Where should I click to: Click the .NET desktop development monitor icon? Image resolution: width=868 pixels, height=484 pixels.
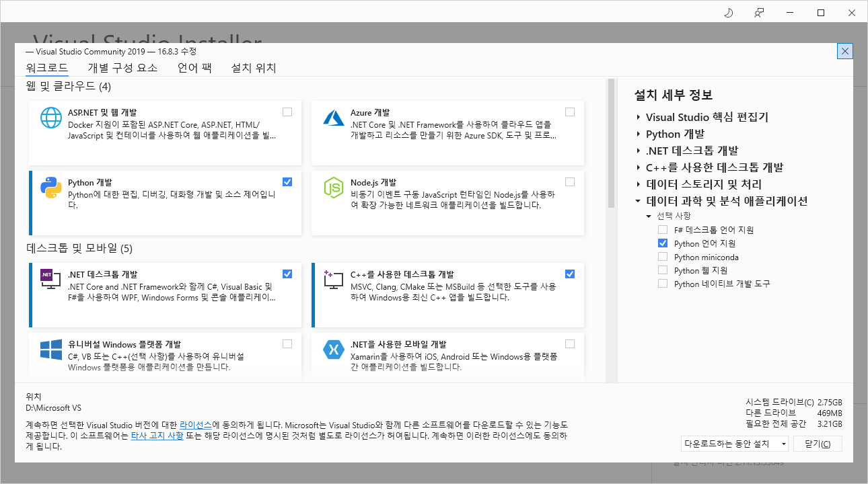51,280
